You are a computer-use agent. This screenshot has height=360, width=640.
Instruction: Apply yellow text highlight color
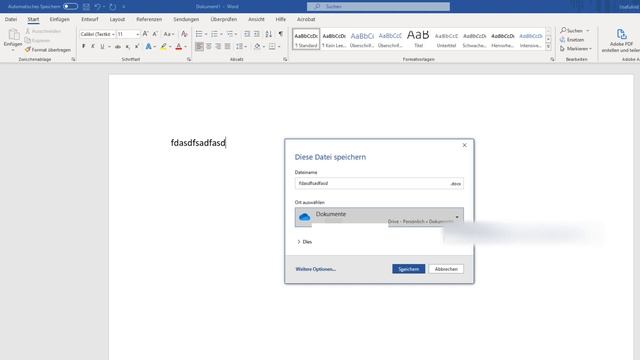coord(164,47)
